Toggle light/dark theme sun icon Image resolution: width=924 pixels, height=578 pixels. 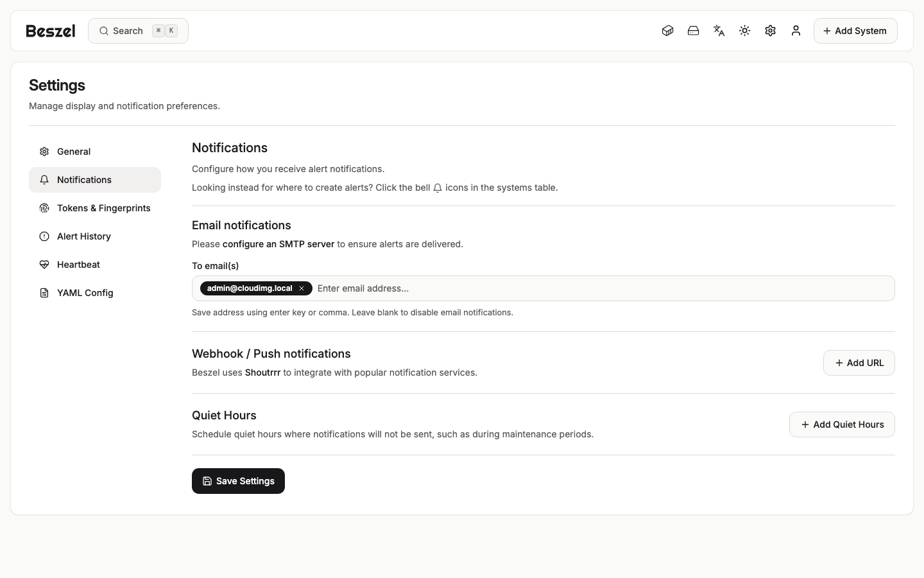(x=744, y=31)
